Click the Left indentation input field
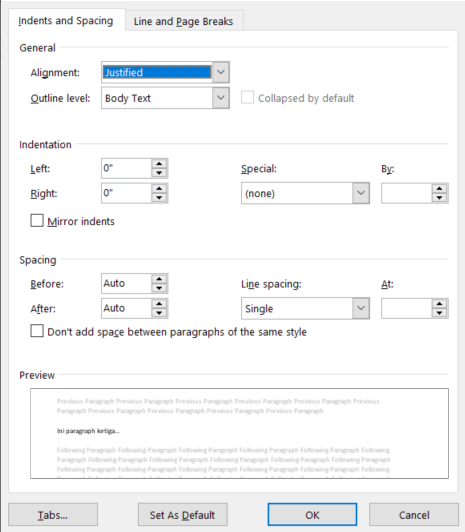This screenshot has height=532, width=465. click(127, 168)
